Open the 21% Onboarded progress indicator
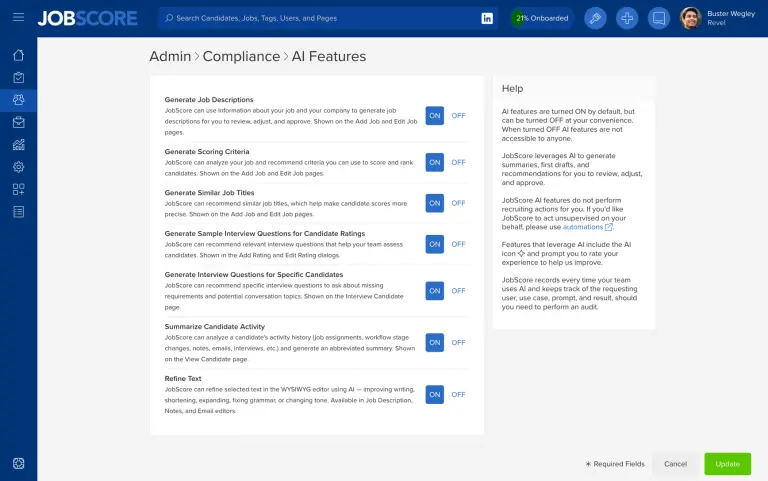This screenshot has height=481, width=768. click(x=542, y=18)
